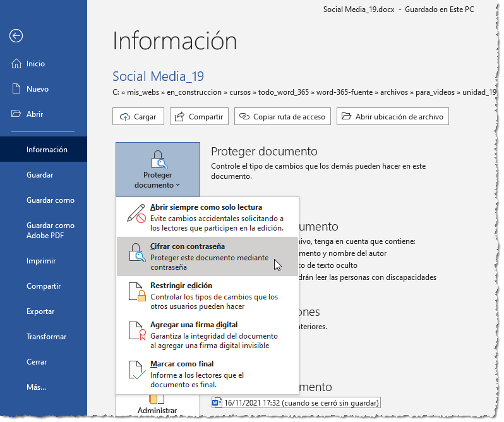This screenshot has width=504, height=422.
Task: Click the 'Social Media_19.docx - Guardado en Este PC' title
Action: click(x=399, y=9)
